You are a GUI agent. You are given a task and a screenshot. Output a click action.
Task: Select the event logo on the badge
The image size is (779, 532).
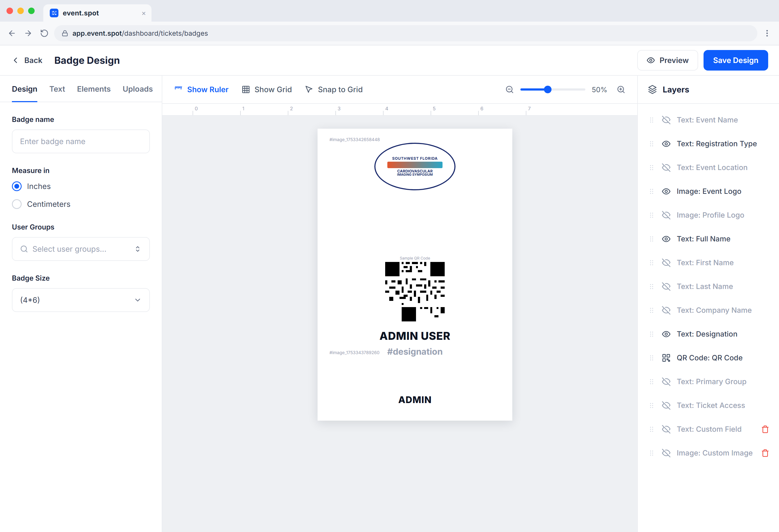(415, 167)
